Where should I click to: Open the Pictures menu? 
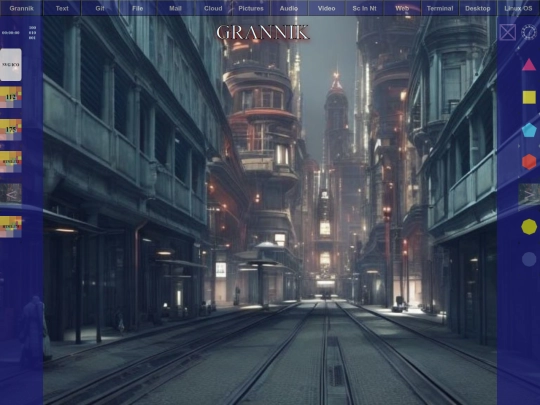[x=251, y=8]
